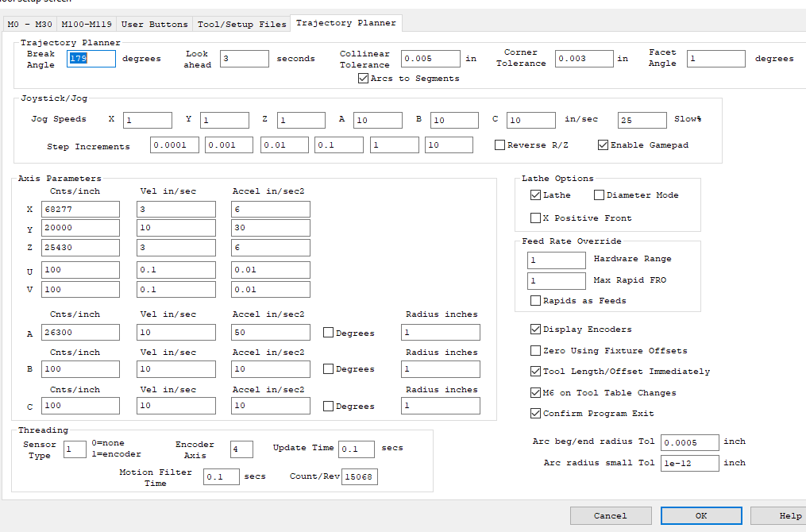The width and height of the screenshot is (806, 532).
Task: Enable Degrees checkbox for axis A
Action: 328,333
